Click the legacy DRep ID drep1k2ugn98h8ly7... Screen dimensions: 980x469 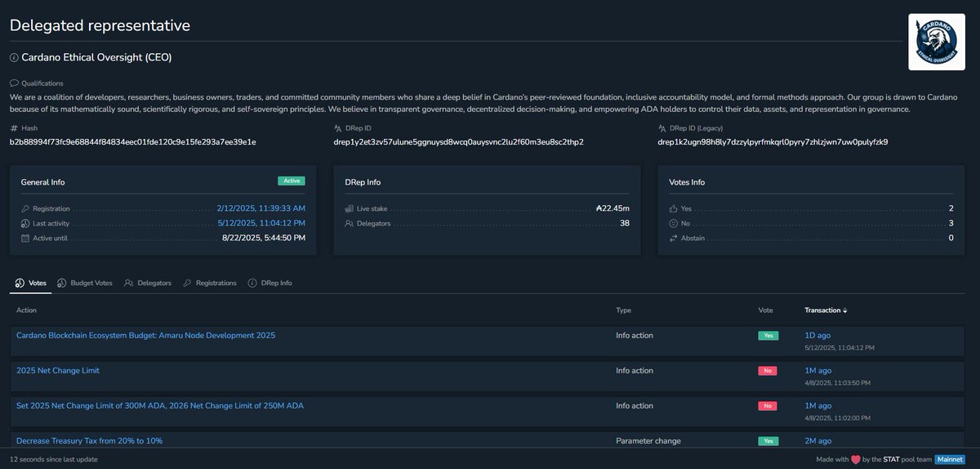tap(773, 142)
